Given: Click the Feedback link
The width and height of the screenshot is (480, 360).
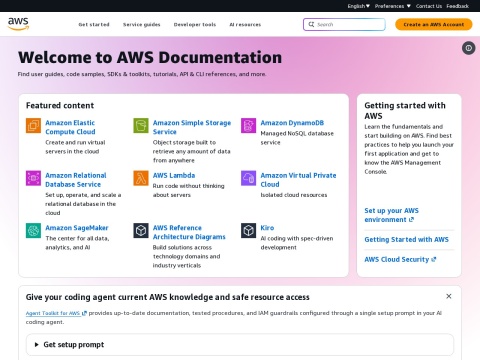Looking at the screenshot, I should click(458, 6).
